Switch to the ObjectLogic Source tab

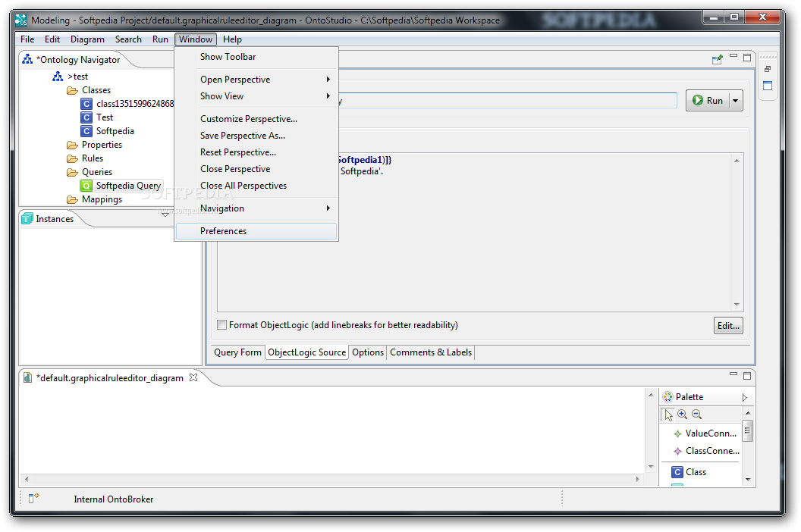coord(306,352)
